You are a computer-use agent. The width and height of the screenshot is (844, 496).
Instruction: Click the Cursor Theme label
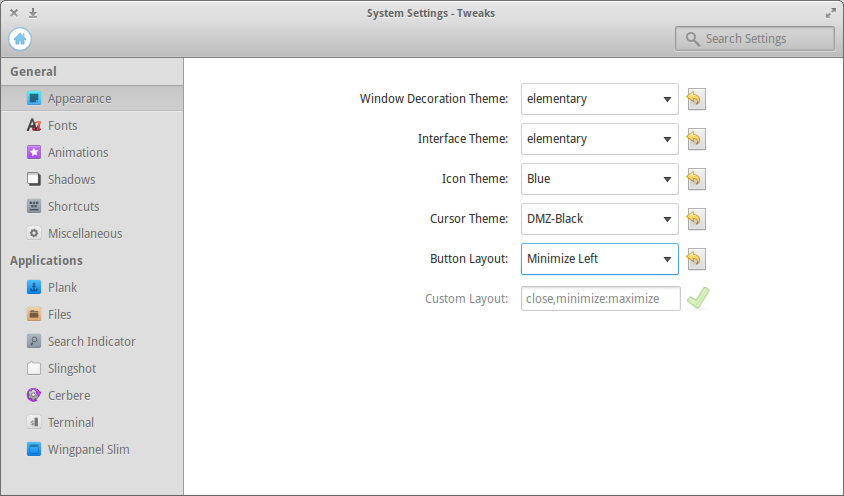tap(469, 219)
